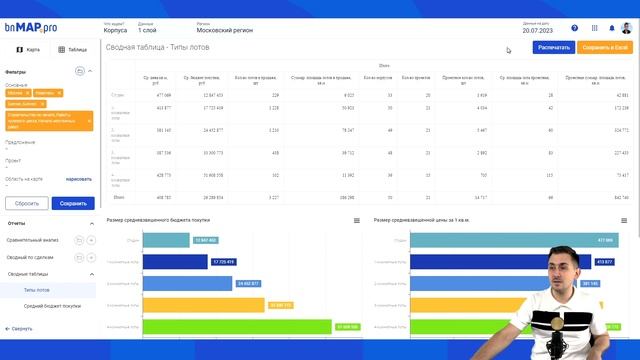Click table cell 477 069 in Студии row
The width and height of the screenshot is (640, 360).
click(x=164, y=95)
